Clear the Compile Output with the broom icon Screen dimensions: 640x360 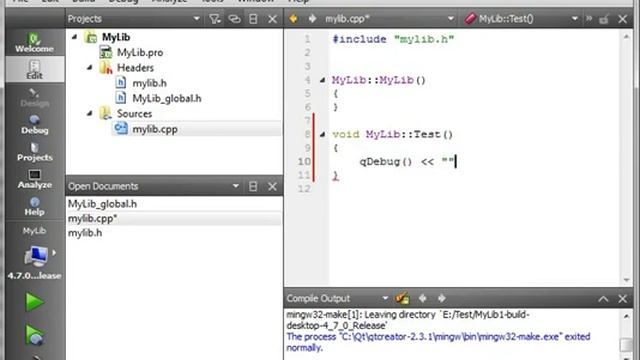click(x=402, y=299)
